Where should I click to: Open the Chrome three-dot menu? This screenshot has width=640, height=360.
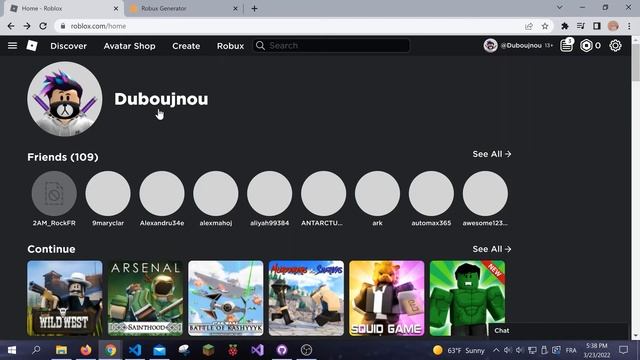click(x=629, y=26)
